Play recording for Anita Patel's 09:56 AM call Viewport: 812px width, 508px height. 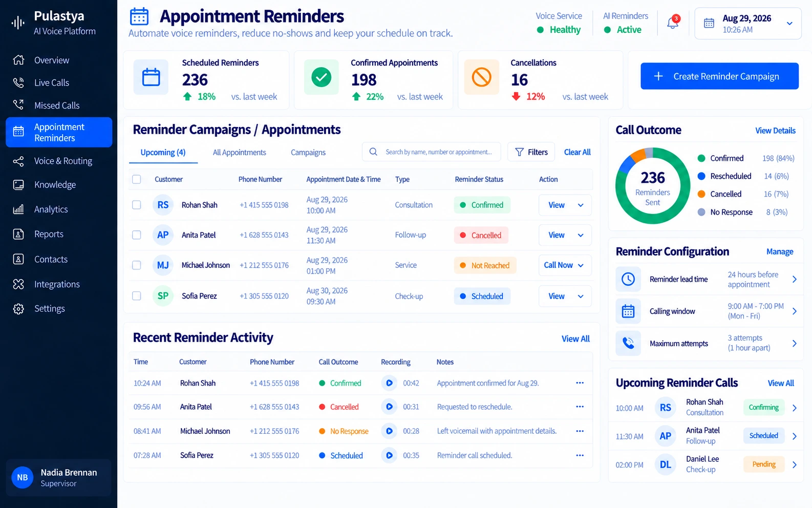tap(389, 407)
